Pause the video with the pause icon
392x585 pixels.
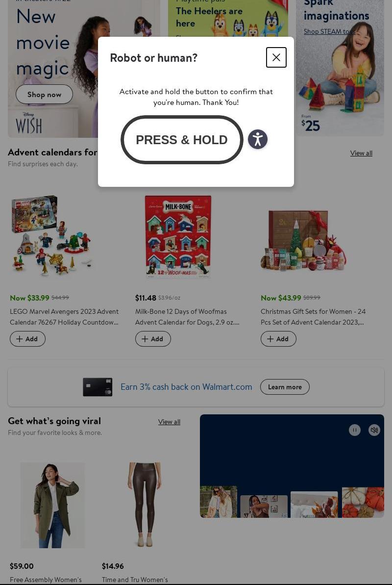[354, 430]
